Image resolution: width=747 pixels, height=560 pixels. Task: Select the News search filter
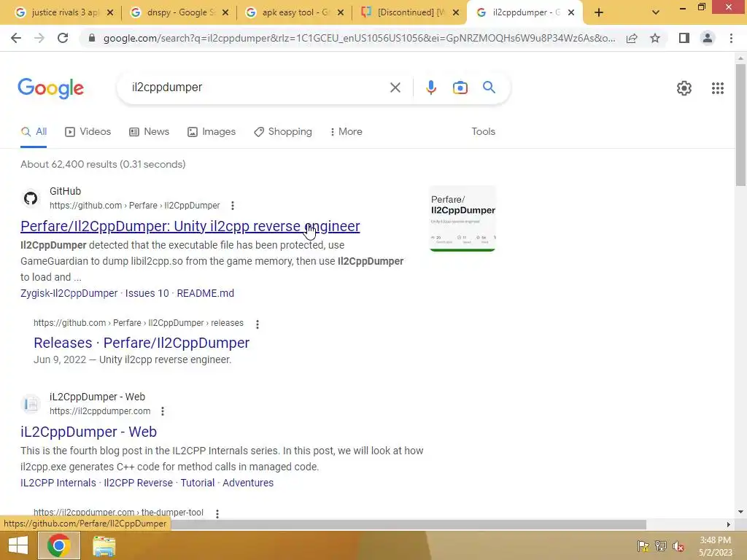pos(149,131)
